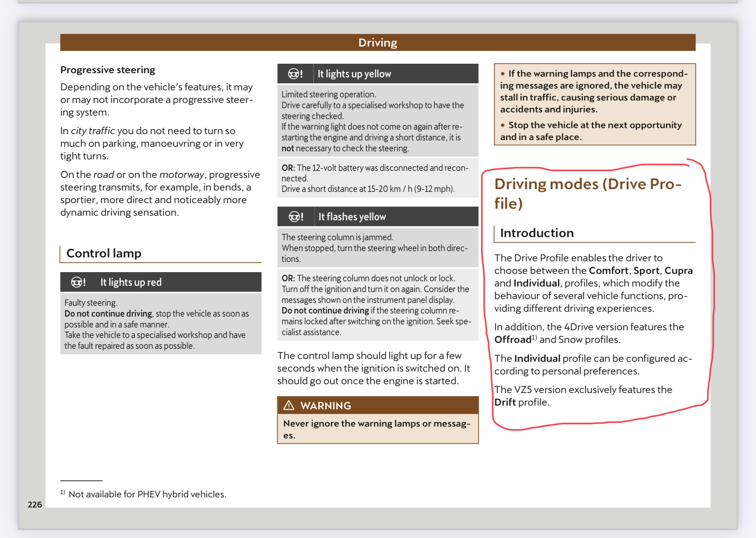The image size is (756, 538).
Task: Click the 'It lights up red' table header
Action: (x=131, y=282)
